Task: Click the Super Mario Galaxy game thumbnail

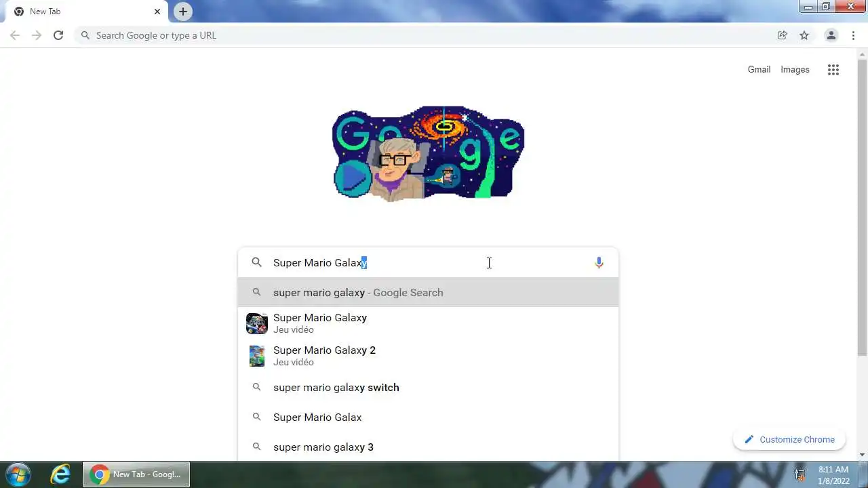Action: point(257,323)
